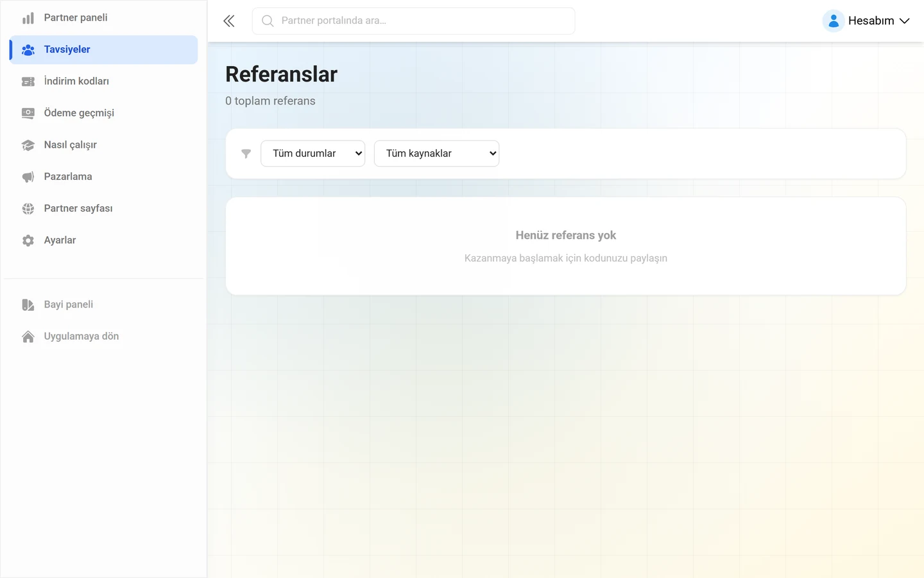This screenshot has height=578, width=924.
Task: Click the search magnifier icon
Action: 268,21
